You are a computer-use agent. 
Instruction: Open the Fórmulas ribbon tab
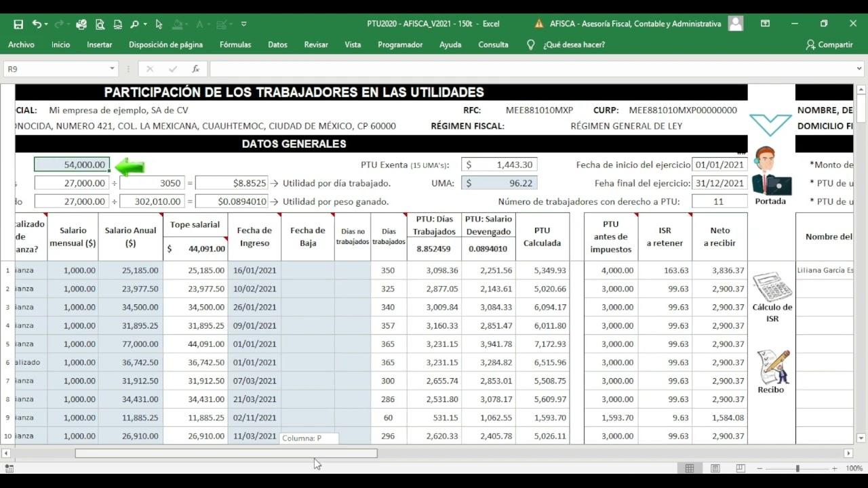[x=235, y=45]
